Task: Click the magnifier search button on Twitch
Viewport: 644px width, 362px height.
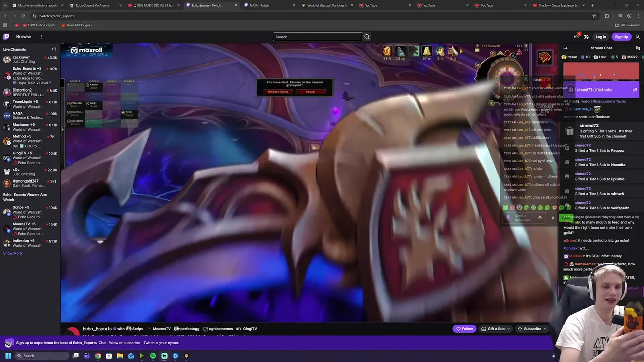Action: (x=367, y=37)
